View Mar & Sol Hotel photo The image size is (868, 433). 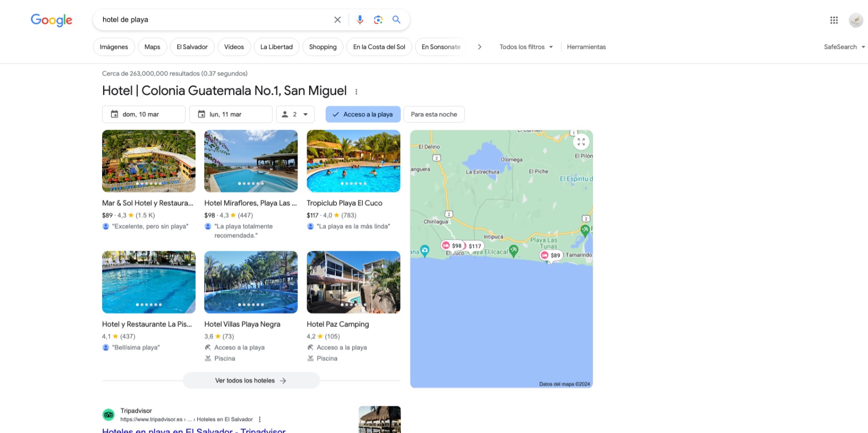pos(149,161)
